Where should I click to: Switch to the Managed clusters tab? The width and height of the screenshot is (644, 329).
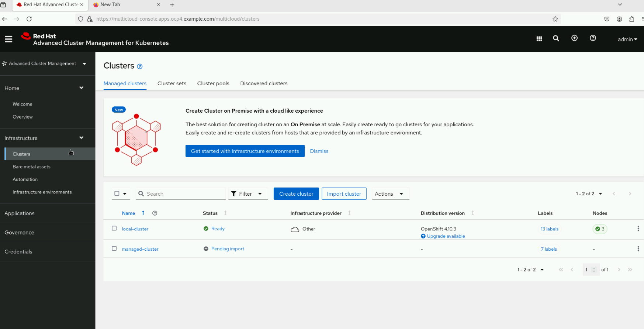tap(125, 83)
